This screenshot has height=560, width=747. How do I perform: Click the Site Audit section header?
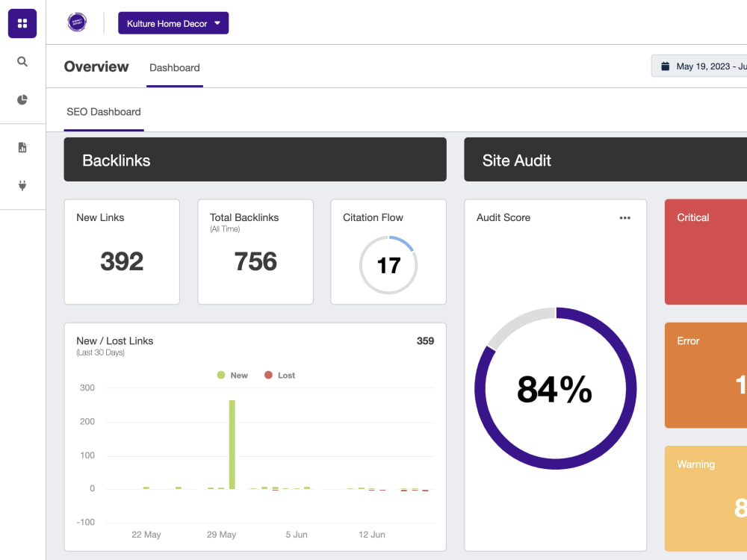point(606,160)
